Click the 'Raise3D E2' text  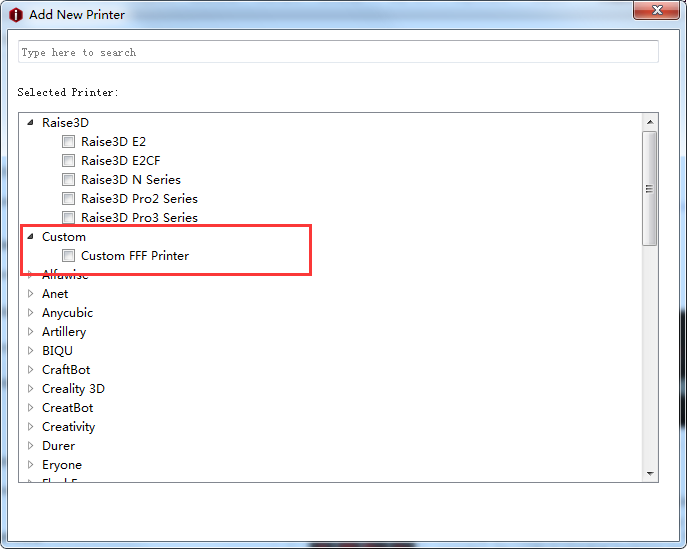[x=113, y=142]
